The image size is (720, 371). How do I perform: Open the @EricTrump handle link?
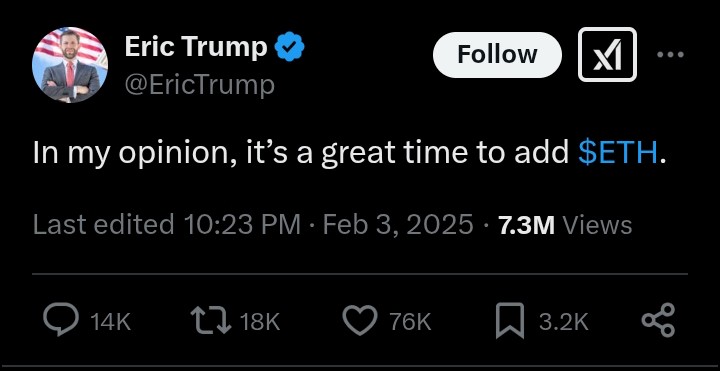200,86
